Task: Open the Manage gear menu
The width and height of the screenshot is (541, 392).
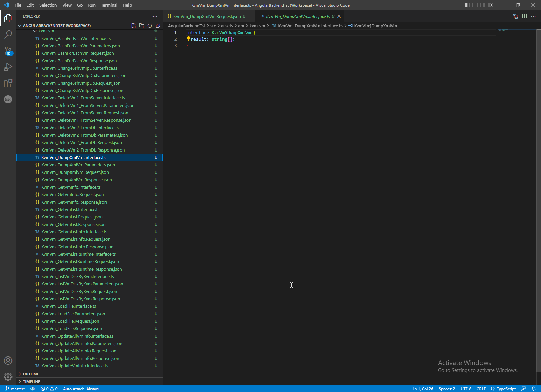Action: click(8, 377)
